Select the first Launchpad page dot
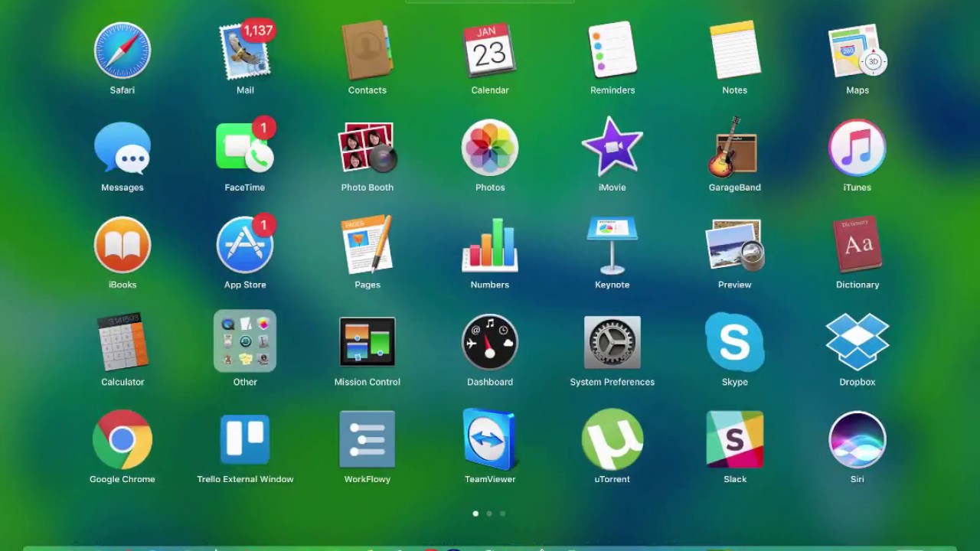The height and width of the screenshot is (551, 980). (x=475, y=514)
